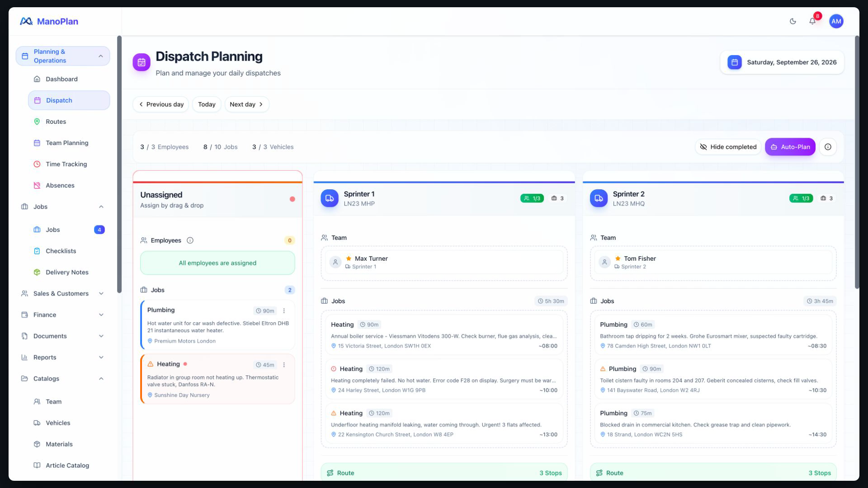Click the Sprinter 1 Route icon

[x=330, y=473]
